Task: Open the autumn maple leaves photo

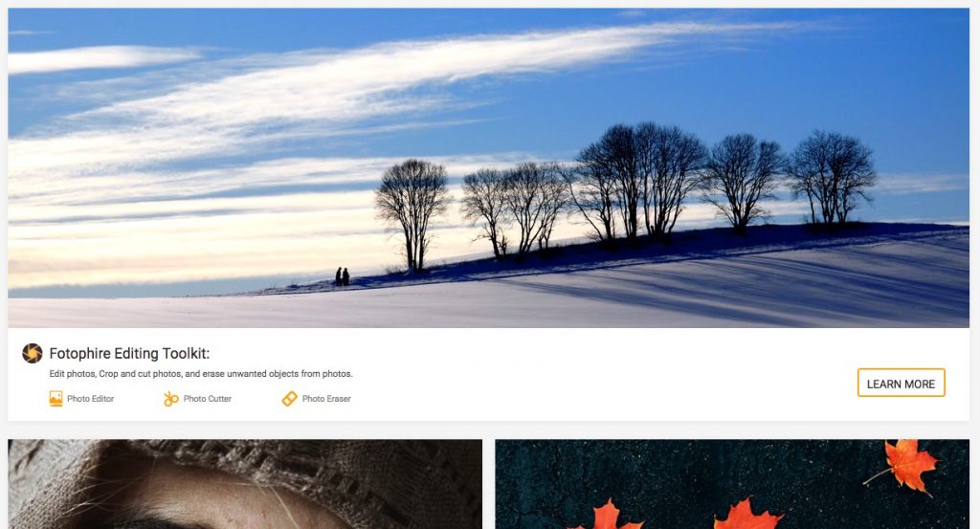Action: coord(732,484)
